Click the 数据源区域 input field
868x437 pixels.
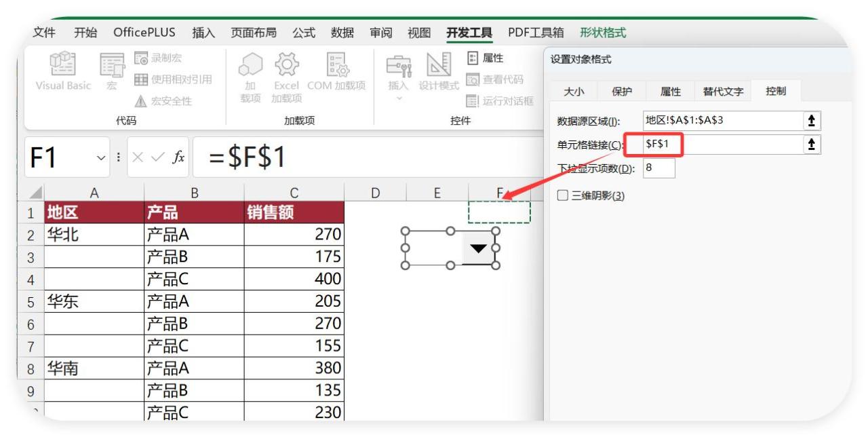(722, 121)
